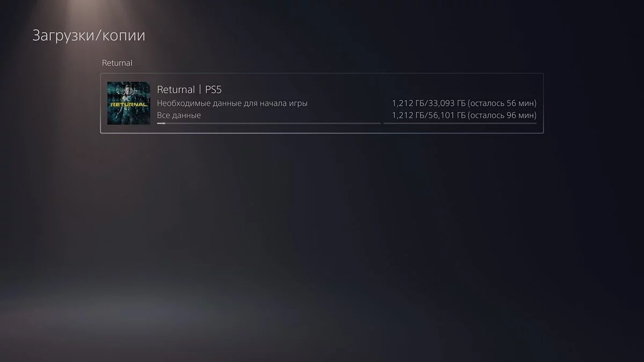Click the word Returnal in the entry title

coord(175,89)
